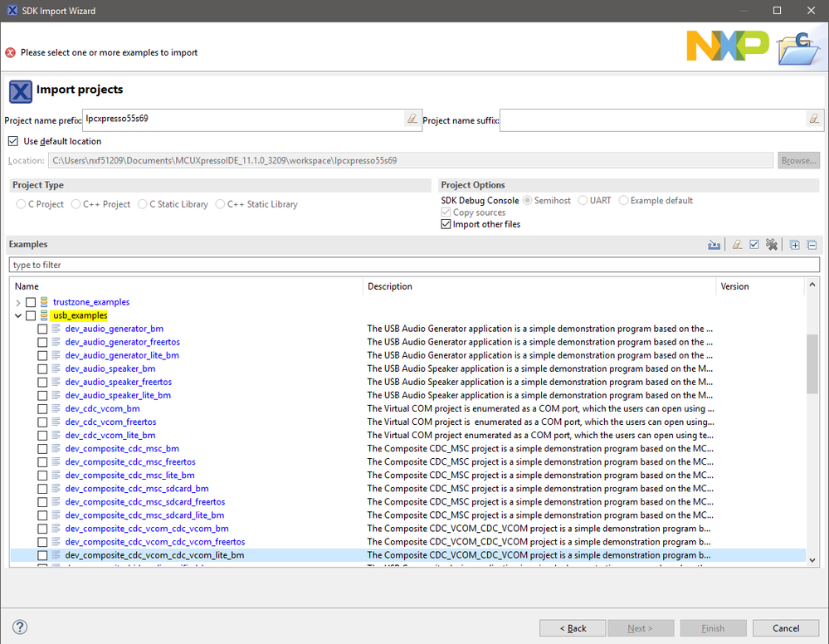This screenshot has height=644, width=829.
Task: Expand all example groups icon
Action: click(x=794, y=245)
